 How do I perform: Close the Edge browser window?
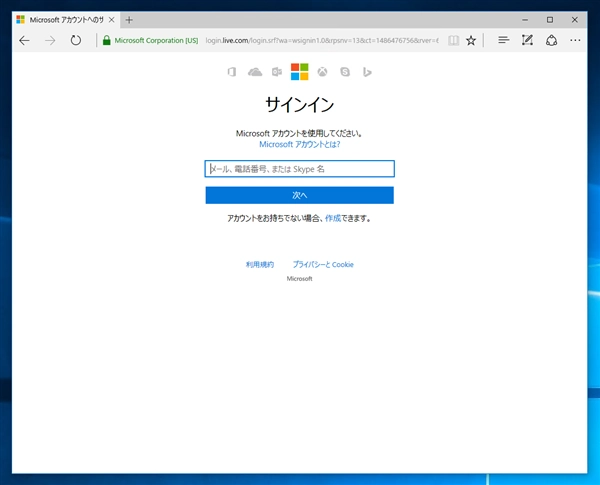point(575,20)
